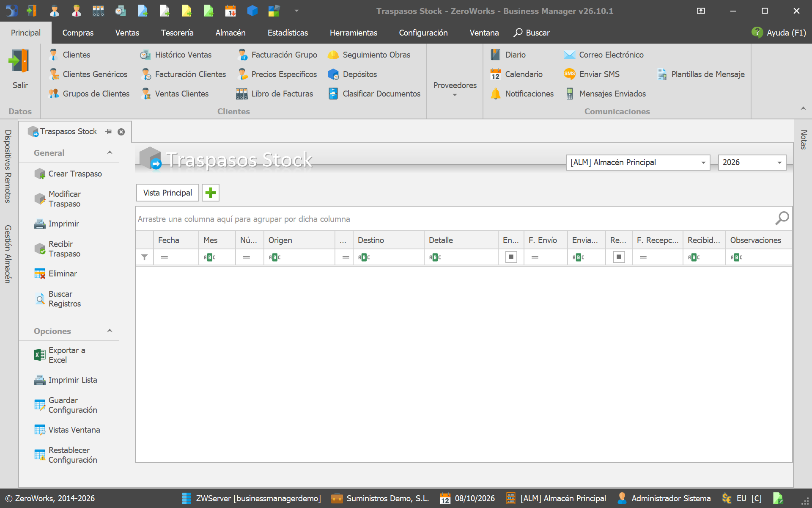
Task: Click Correo Electrónico envelope icon
Action: pos(570,55)
